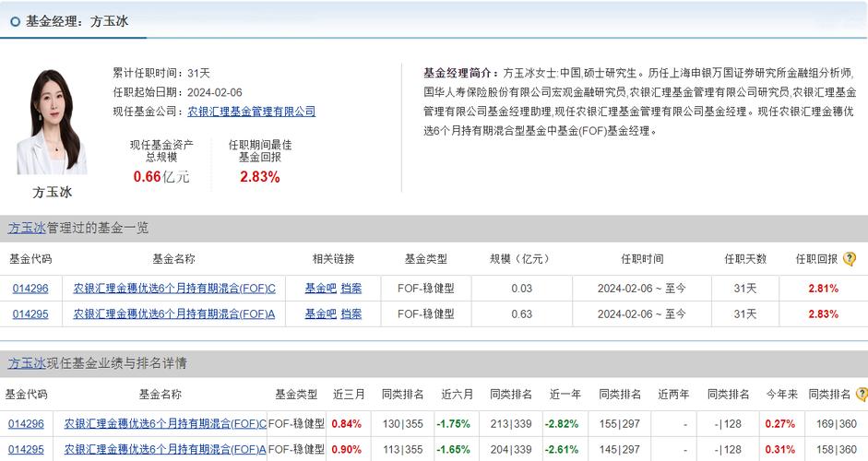
Task: Click the help icon beside 今年来 同类排名 header
Action: pyautogui.click(x=862, y=394)
